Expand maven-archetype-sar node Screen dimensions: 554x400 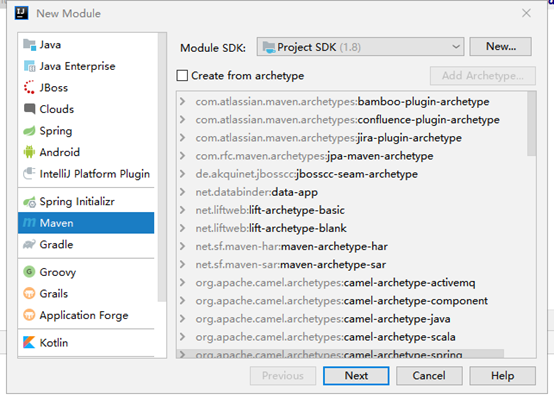[x=183, y=265]
